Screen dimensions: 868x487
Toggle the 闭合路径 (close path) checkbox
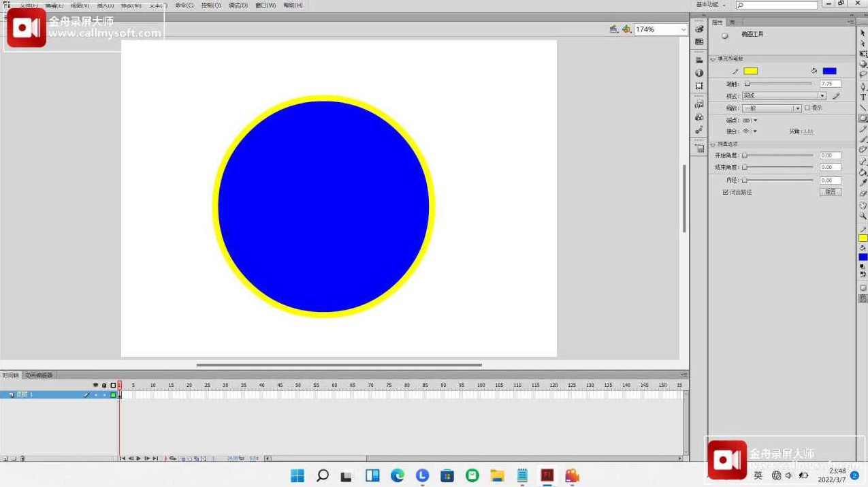point(726,192)
